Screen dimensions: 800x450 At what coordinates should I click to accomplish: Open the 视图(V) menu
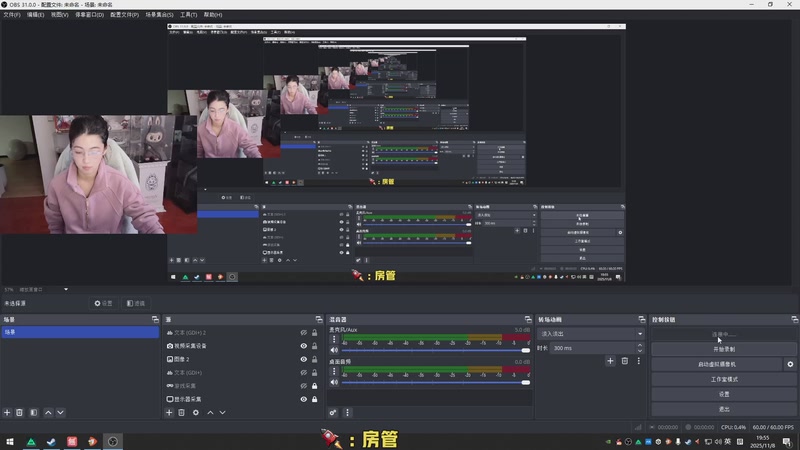coord(59,15)
